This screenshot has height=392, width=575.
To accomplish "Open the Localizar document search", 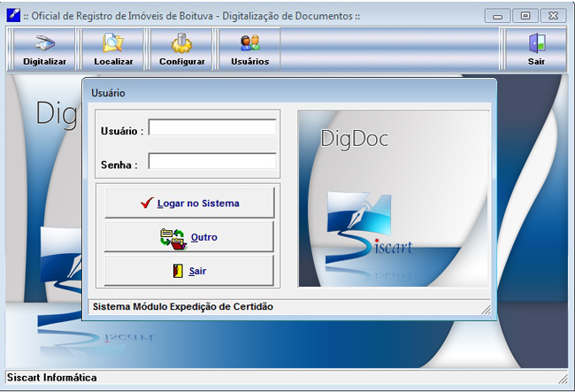I will tap(113, 50).
